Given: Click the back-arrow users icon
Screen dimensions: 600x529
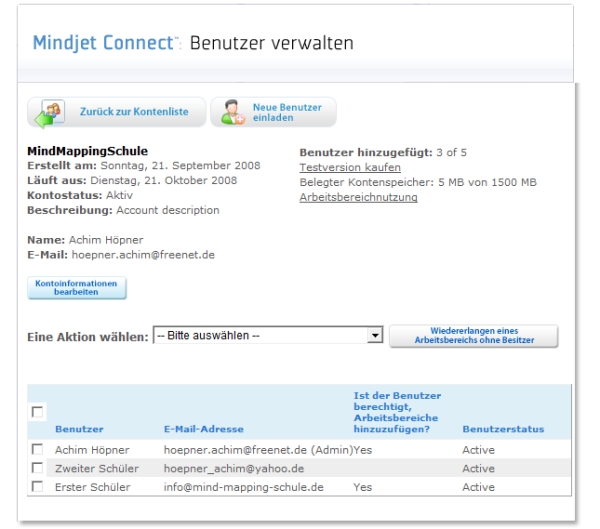Looking at the screenshot, I should 49,113.
